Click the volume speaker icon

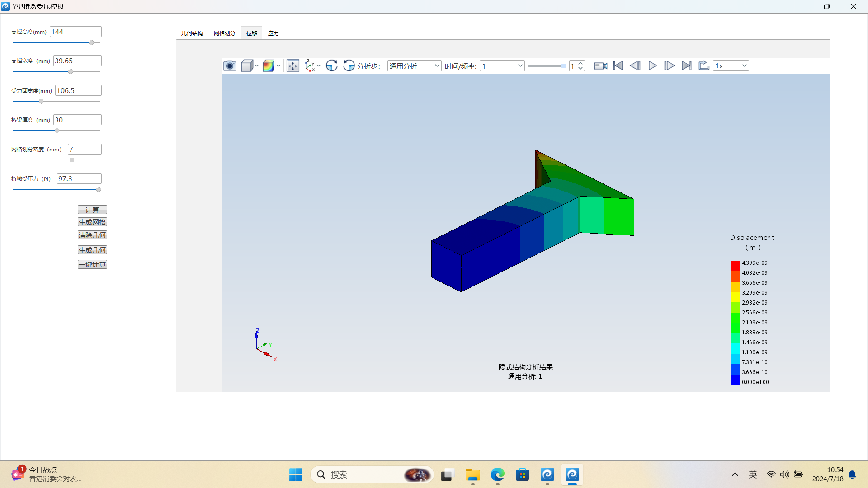784,474
